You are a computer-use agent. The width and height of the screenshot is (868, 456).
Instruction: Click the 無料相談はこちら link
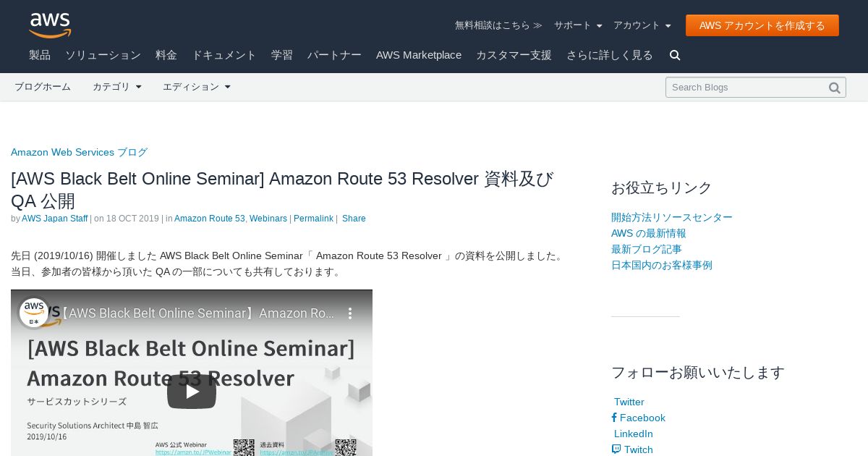point(498,25)
